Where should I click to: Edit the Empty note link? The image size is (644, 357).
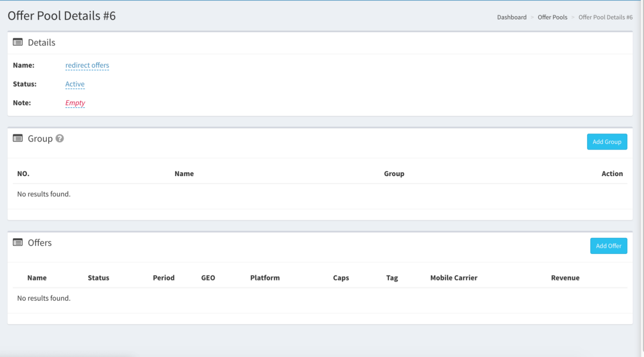tap(75, 103)
